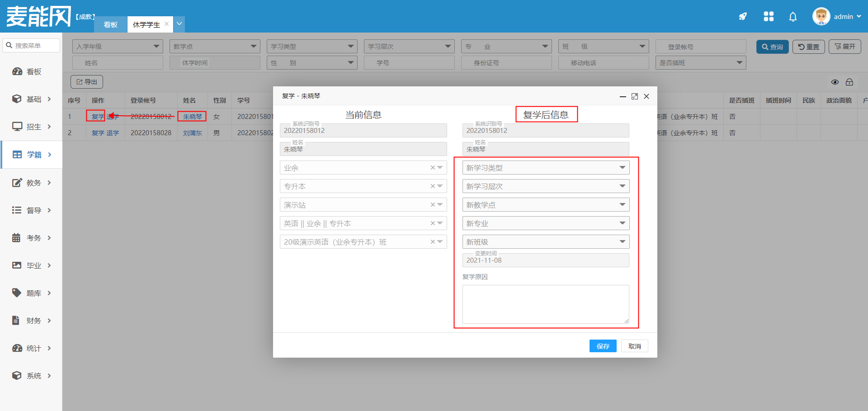Open 学籍 sidebar menu
Screen dimensions: 868x411
point(32,155)
